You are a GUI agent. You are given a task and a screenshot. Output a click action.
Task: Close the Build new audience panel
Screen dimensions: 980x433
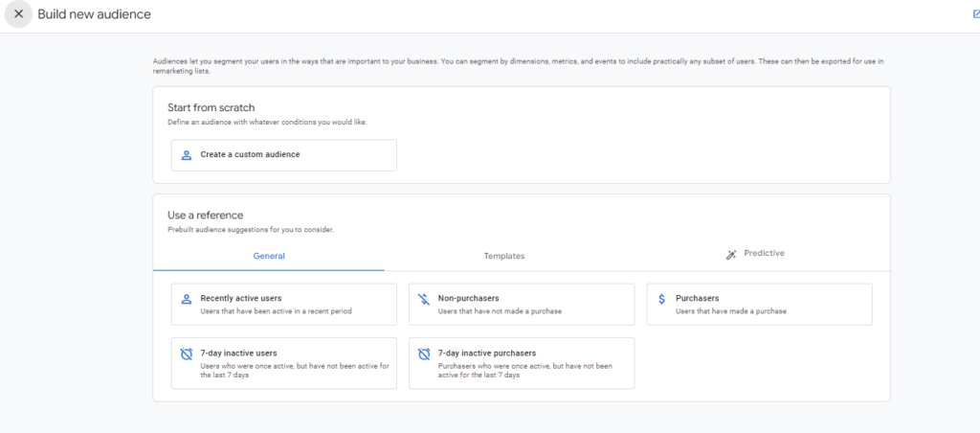click(x=18, y=14)
